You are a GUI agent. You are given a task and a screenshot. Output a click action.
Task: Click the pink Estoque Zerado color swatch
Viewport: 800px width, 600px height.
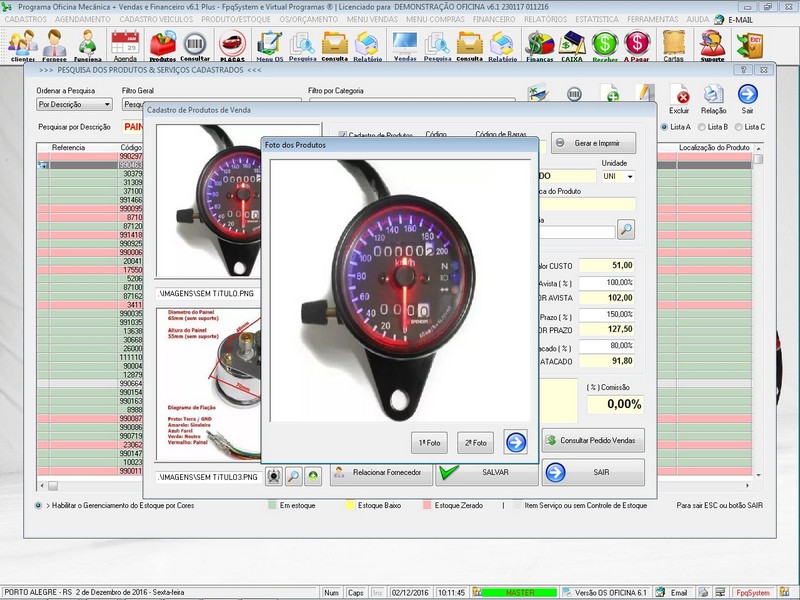point(427,505)
